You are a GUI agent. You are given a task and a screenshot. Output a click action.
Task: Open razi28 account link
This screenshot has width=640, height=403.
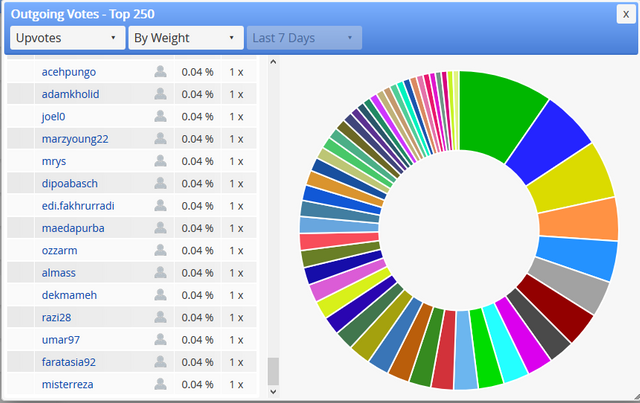coord(56,318)
